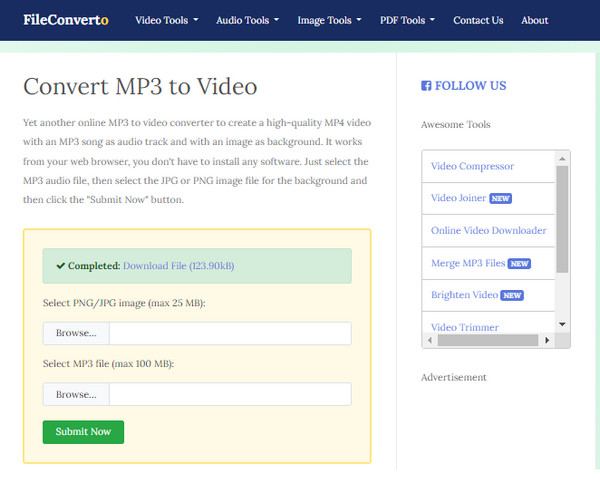Click the Submit Now button

tap(83, 432)
